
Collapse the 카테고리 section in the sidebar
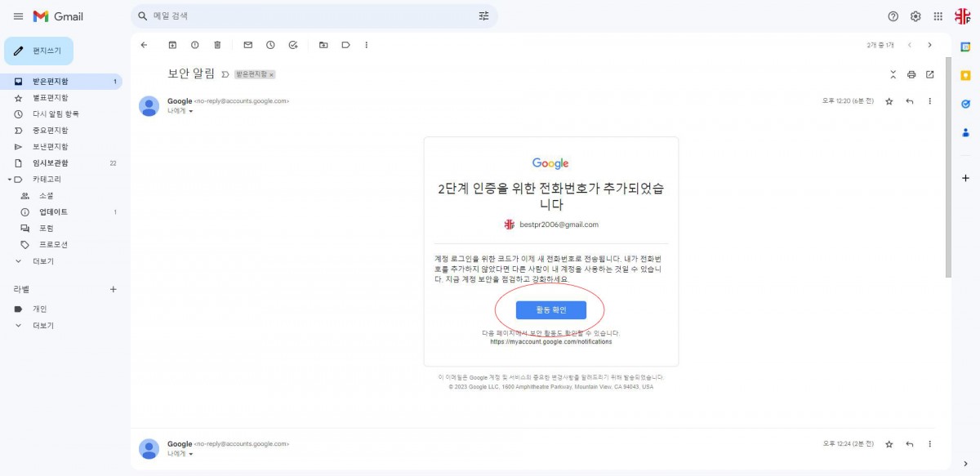pyautogui.click(x=9, y=179)
